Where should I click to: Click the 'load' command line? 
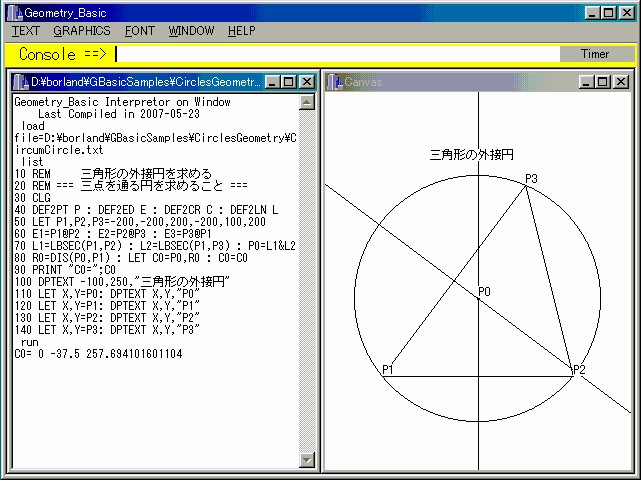(x=33, y=126)
